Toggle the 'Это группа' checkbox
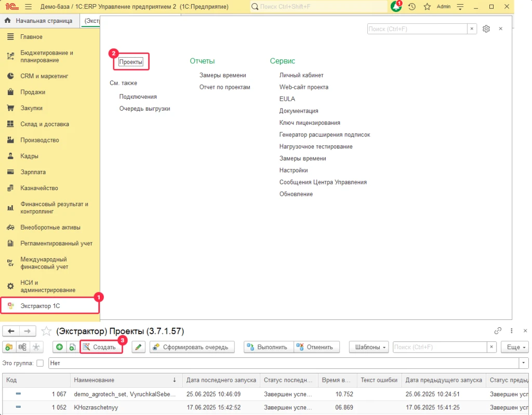This screenshot has height=415, width=532. coord(40,363)
